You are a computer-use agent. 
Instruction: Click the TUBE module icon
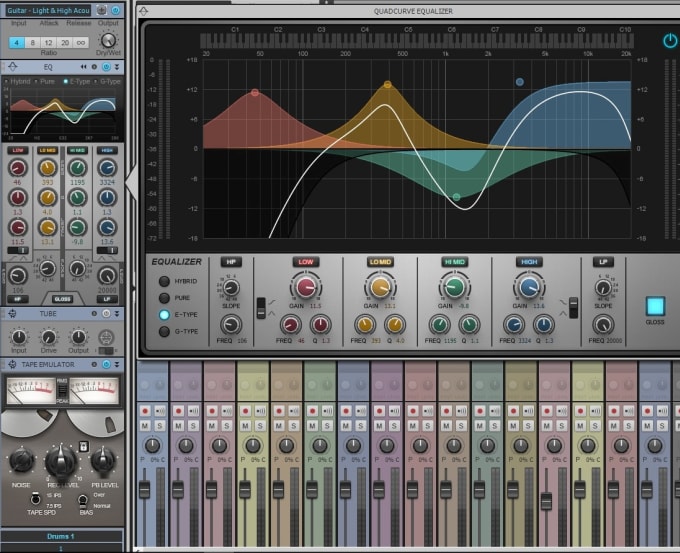(x=12, y=313)
